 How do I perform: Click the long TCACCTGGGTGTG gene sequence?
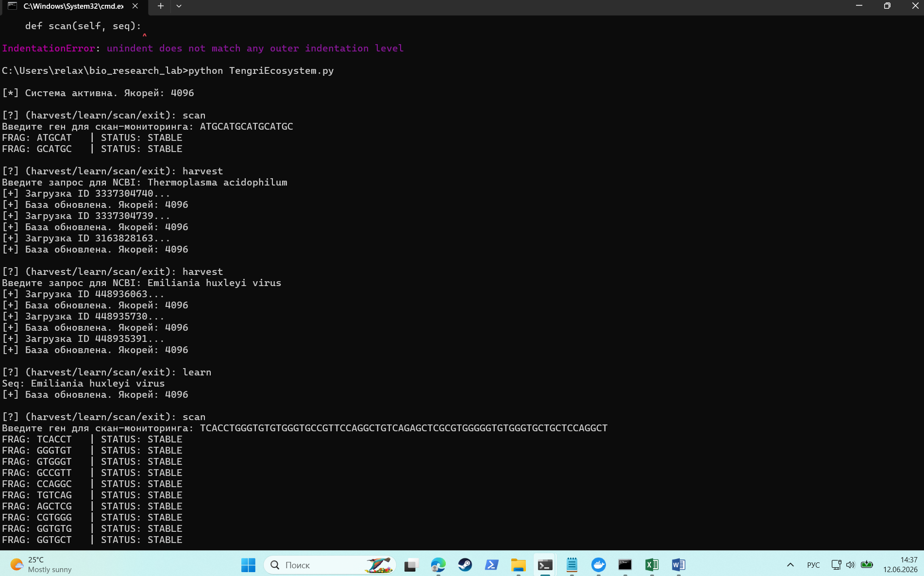[403, 428]
